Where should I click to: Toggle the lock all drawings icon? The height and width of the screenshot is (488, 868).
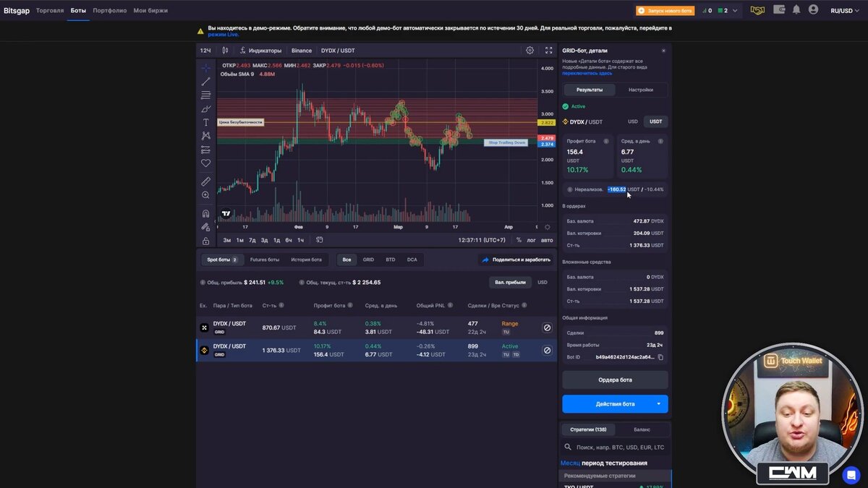pos(206,241)
